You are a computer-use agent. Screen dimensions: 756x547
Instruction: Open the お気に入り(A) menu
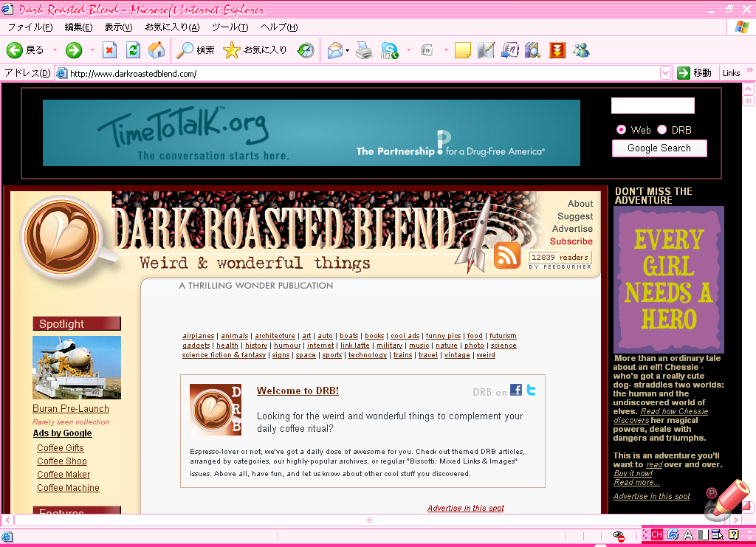[172, 27]
